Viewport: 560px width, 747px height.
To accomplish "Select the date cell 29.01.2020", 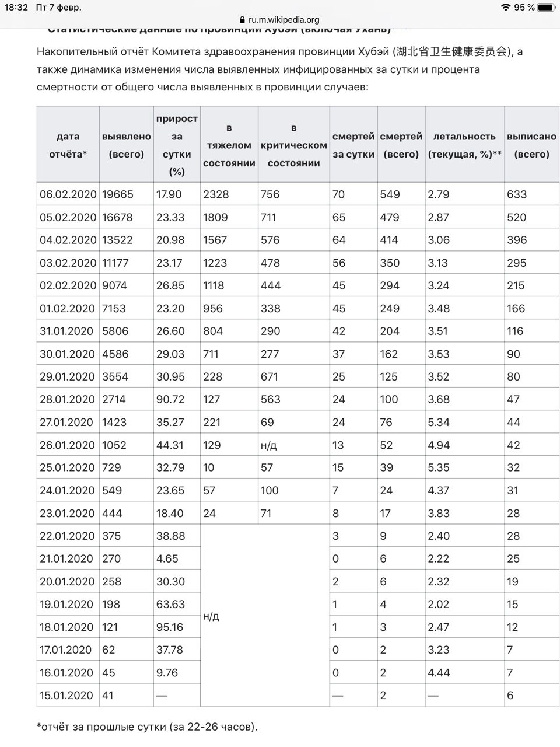I will [67, 376].
